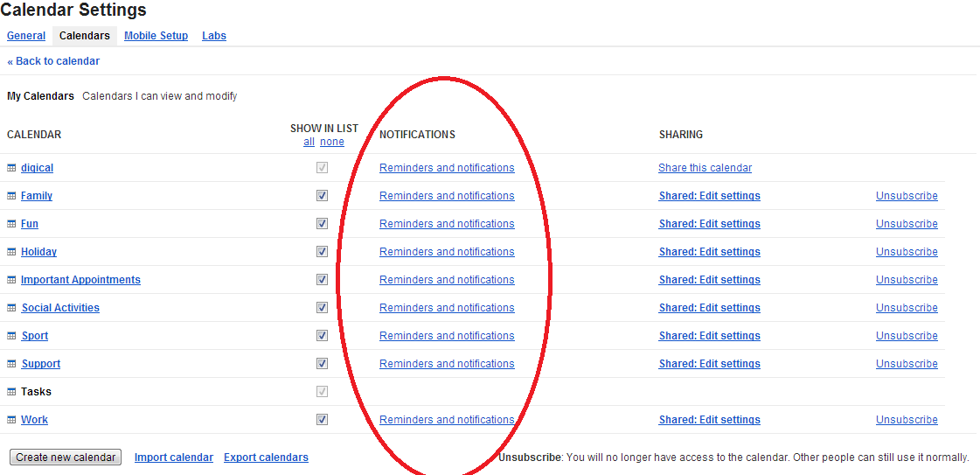The image size is (980, 475).
Task: Click the calendar icon beside Sport
Action: click(11, 336)
